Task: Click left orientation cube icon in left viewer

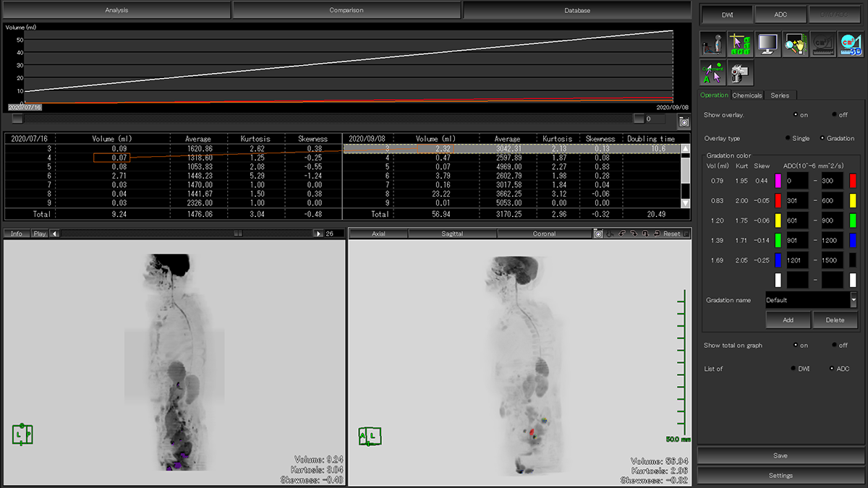Action: (22, 434)
